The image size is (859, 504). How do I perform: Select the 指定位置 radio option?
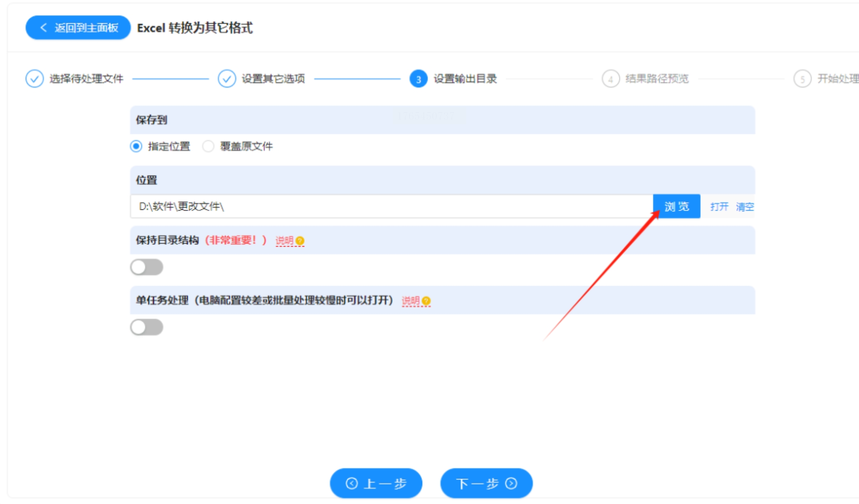(136, 146)
